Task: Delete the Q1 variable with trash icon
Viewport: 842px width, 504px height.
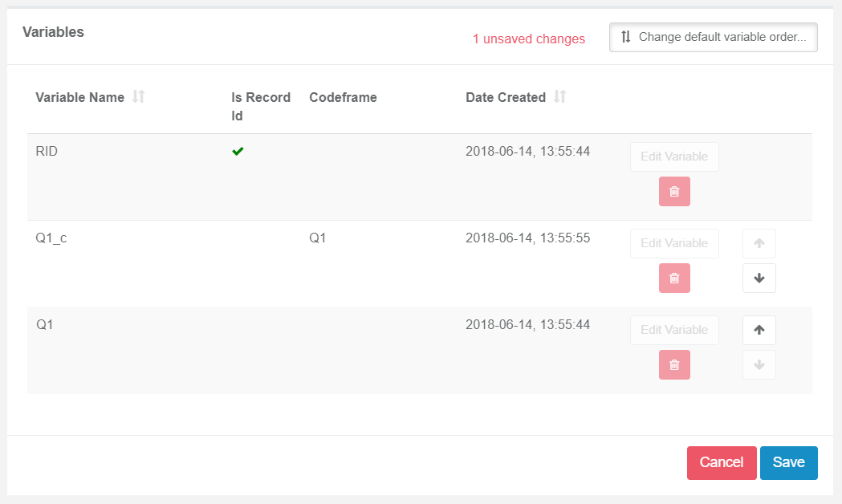Action: [674, 365]
